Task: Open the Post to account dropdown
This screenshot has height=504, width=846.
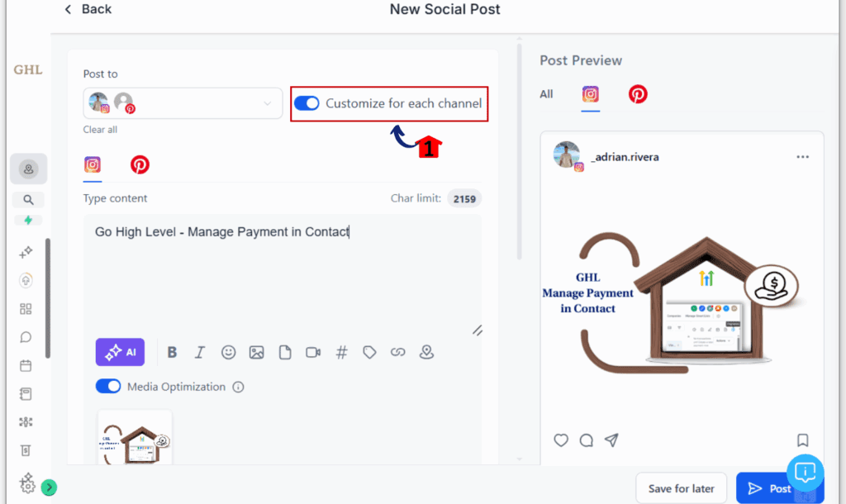Action: click(183, 103)
